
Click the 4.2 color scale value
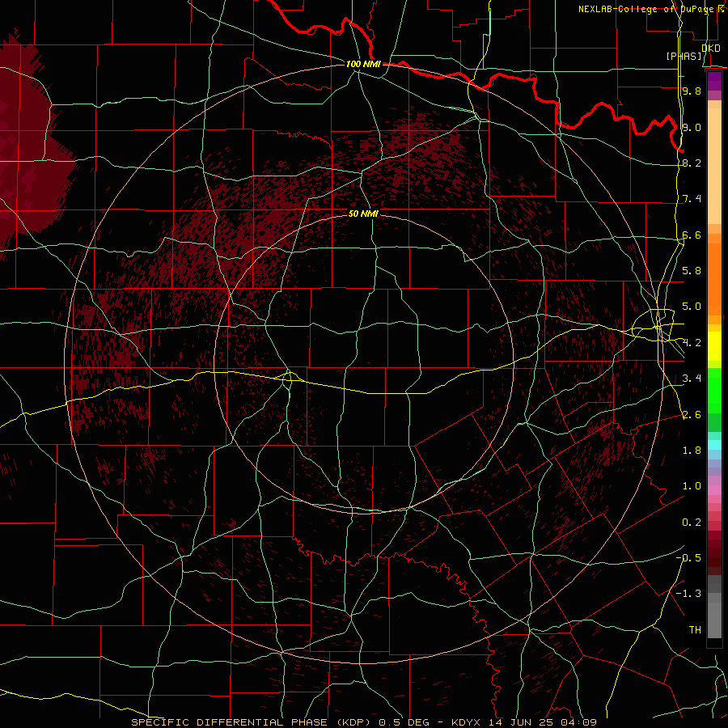click(692, 343)
